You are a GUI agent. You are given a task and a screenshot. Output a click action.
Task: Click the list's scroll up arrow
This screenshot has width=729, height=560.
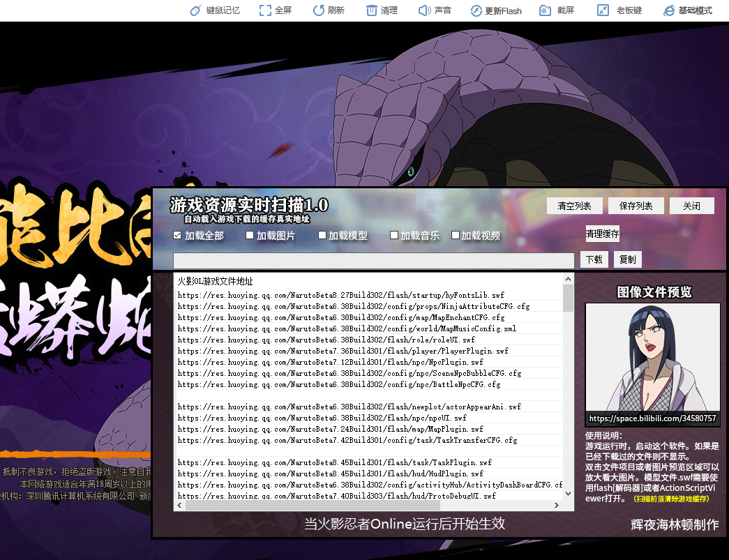568,279
